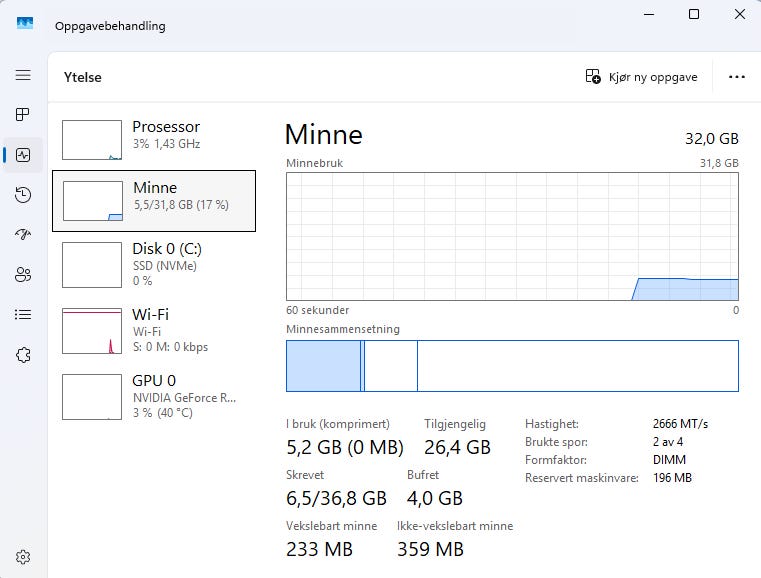Select Disk 0 (C:) performance item

(x=154, y=264)
